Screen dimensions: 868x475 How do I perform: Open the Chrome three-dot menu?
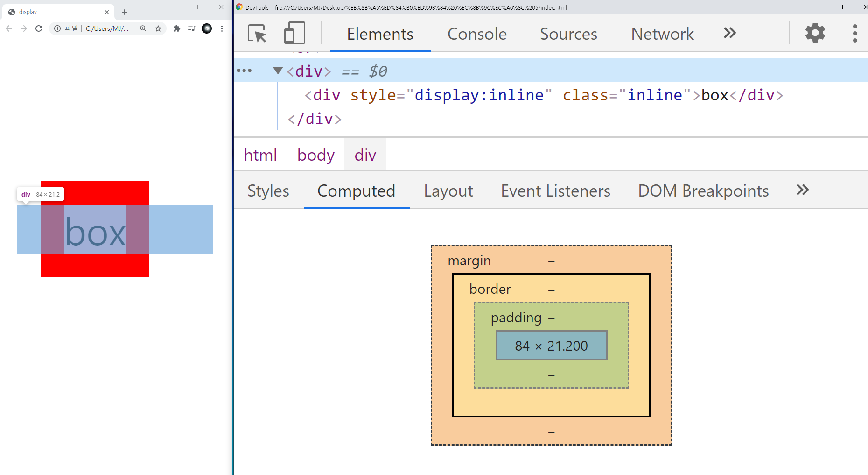click(222, 28)
